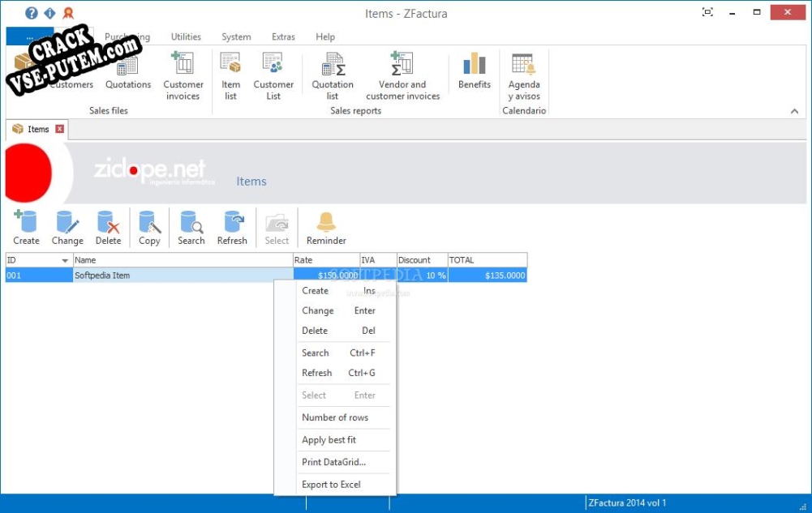Open Agenda y avisos calendar

tap(523, 76)
